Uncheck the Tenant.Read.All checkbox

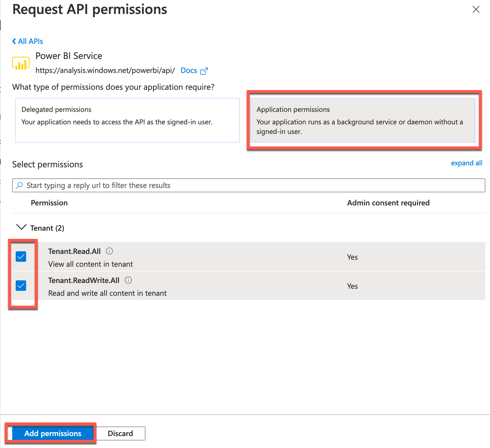click(x=21, y=257)
